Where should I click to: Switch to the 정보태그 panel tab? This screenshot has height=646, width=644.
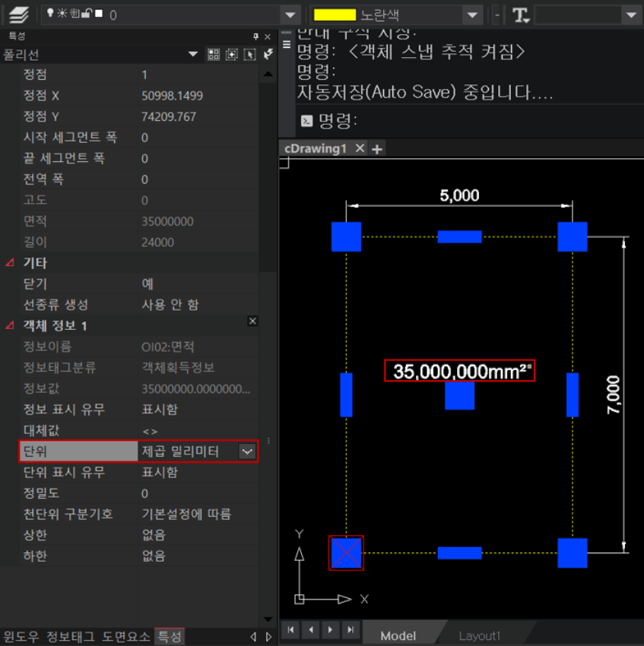71,636
